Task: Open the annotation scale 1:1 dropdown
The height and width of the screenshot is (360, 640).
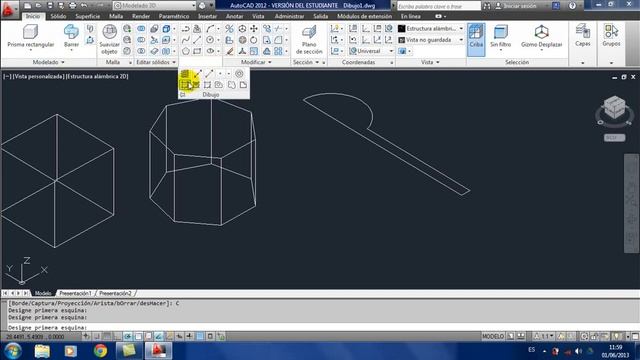Action: coord(544,336)
